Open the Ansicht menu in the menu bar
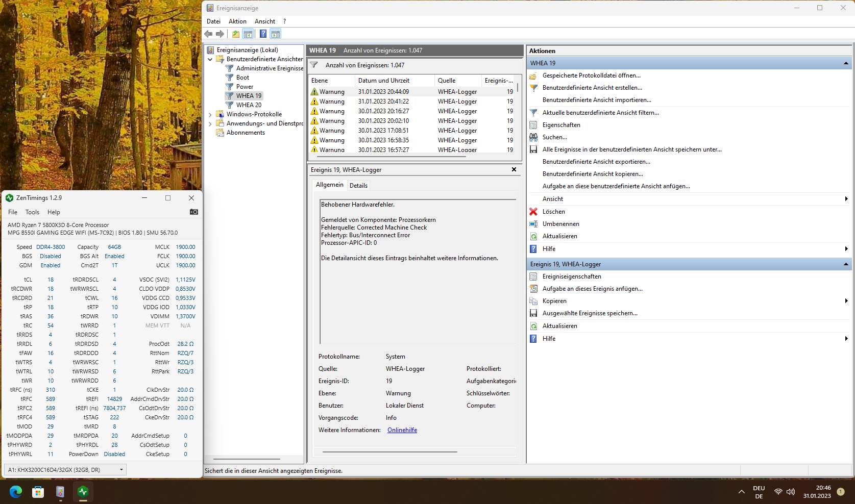The image size is (855, 504). pos(265,21)
